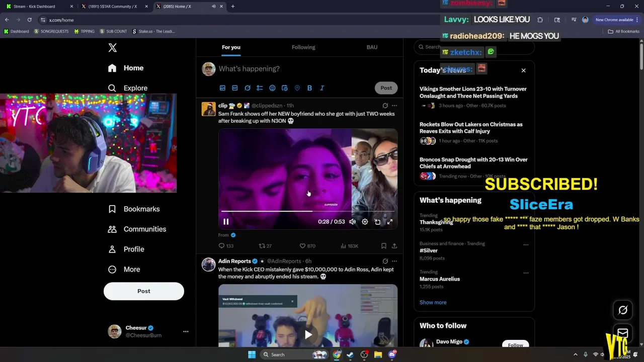Open Grok explain on the clip post
This screenshot has width=644, height=362.
click(385, 106)
